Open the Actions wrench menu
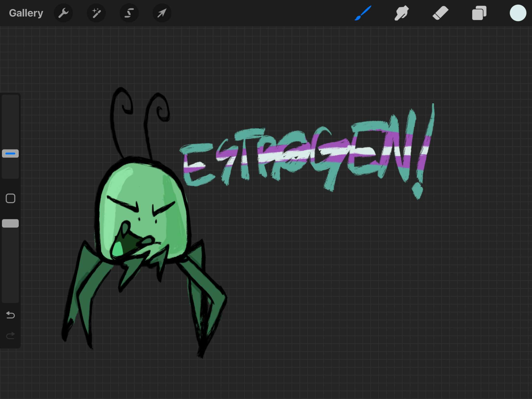532x399 pixels. tap(63, 13)
